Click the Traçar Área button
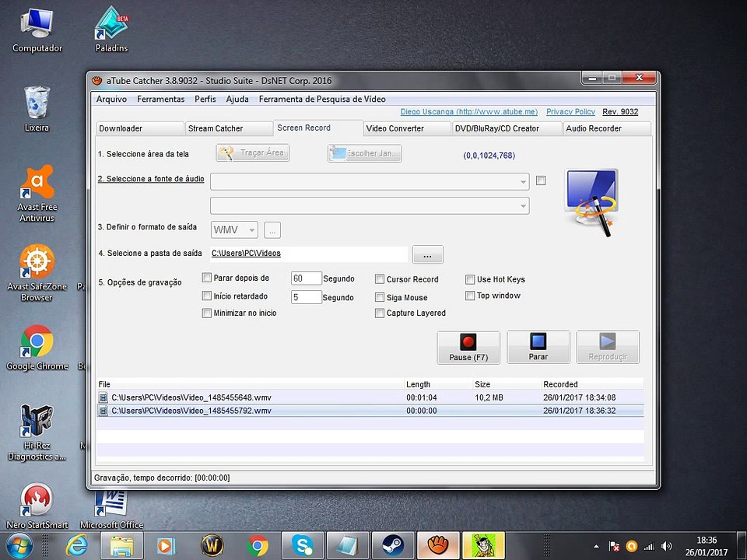The image size is (747, 560). coord(252,153)
